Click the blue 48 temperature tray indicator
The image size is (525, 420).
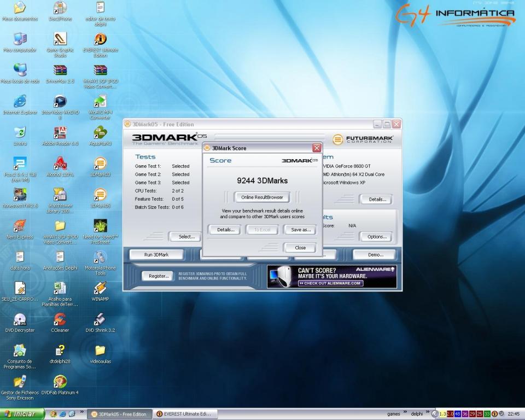[x=457, y=415]
